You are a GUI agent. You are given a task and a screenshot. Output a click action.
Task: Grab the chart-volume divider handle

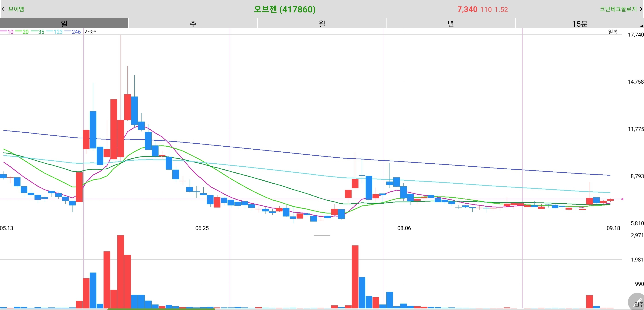tap(322, 235)
